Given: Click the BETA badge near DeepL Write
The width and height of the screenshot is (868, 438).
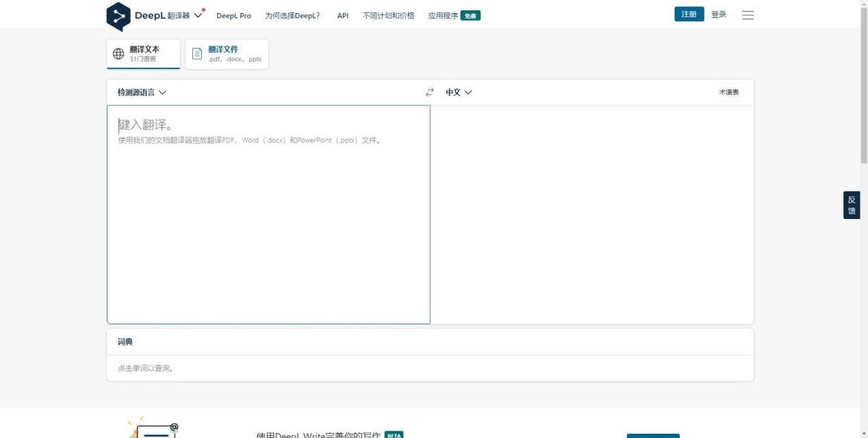Looking at the screenshot, I should tap(393, 435).
